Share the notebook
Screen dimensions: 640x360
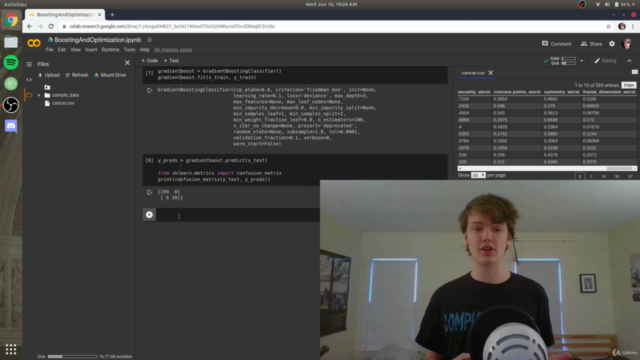pyautogui.click(x=591, y=44)
